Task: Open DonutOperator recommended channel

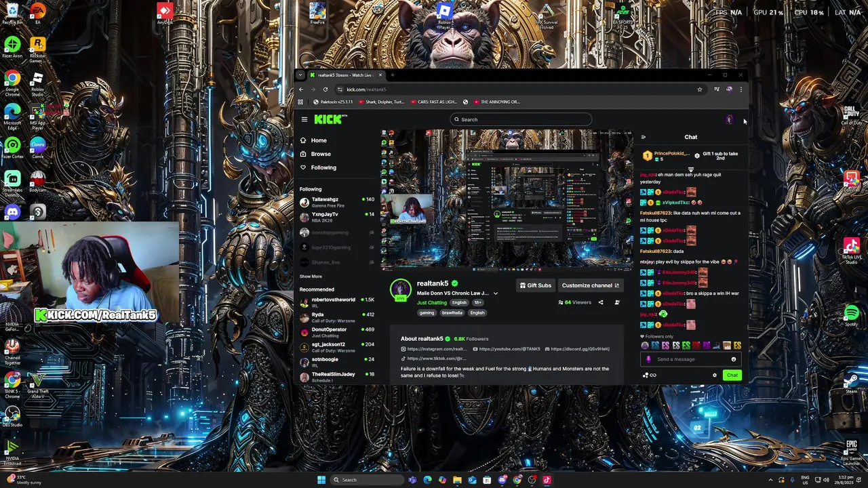Action: 338,332
